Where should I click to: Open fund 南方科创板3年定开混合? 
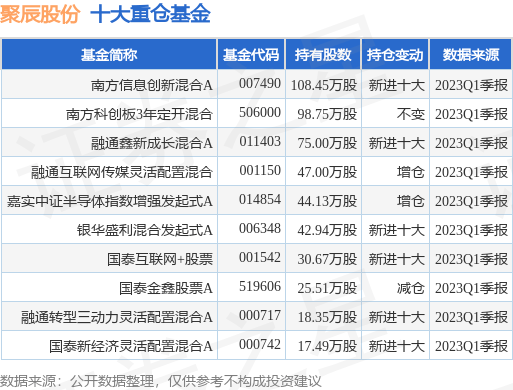pos(139,114)
